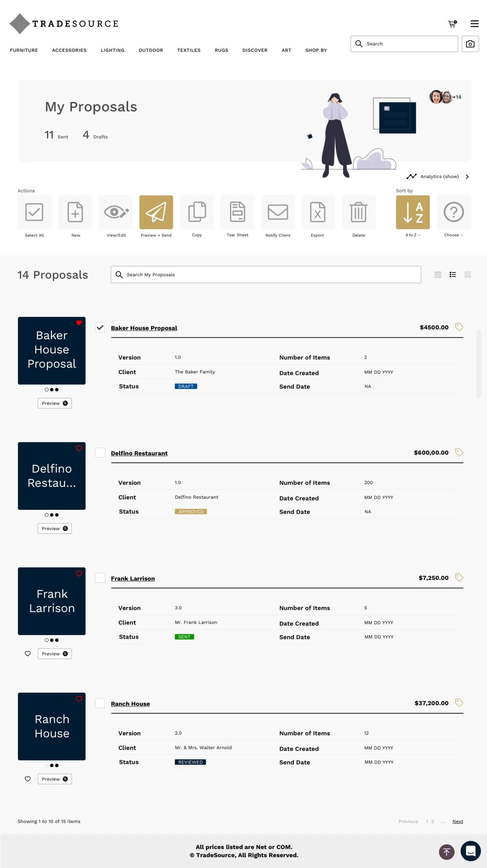The height and width of the screenshot is (868, 487).
Task: Toggle favorite heart beside Frank Larrison Preview
Action: click(x=28, y=654)
